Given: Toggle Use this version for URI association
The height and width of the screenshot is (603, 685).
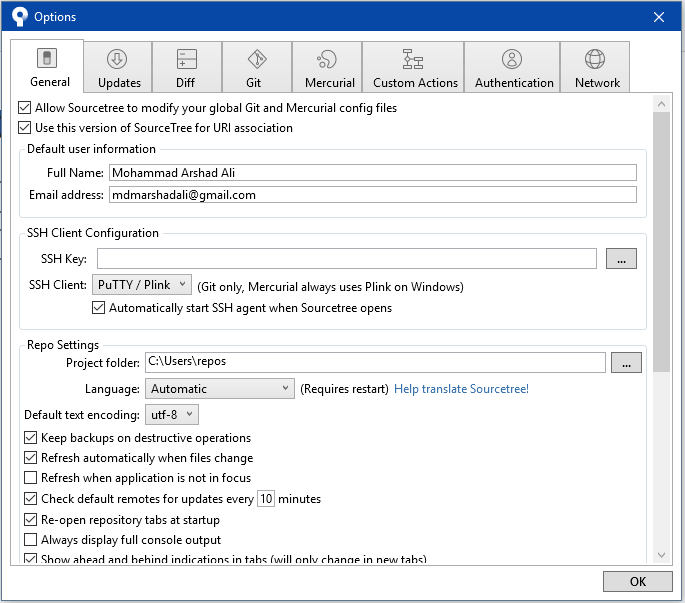Looking at the screenshot, I should coord(24,128).
